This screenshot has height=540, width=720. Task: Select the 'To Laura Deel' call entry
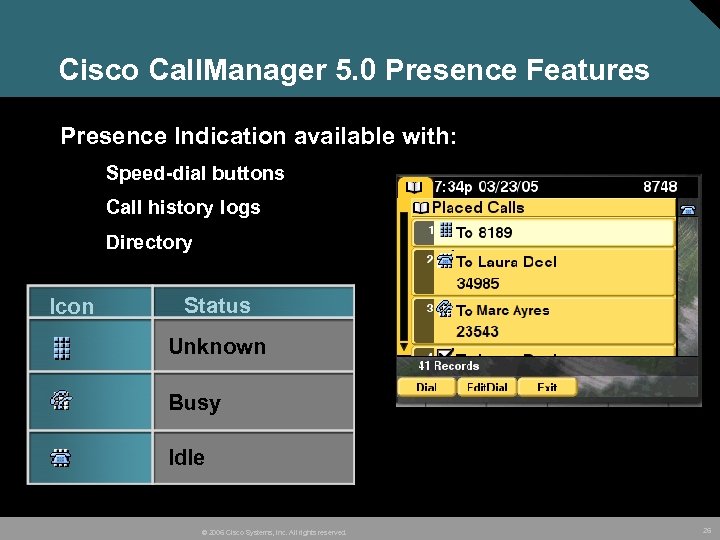[544, 272]
